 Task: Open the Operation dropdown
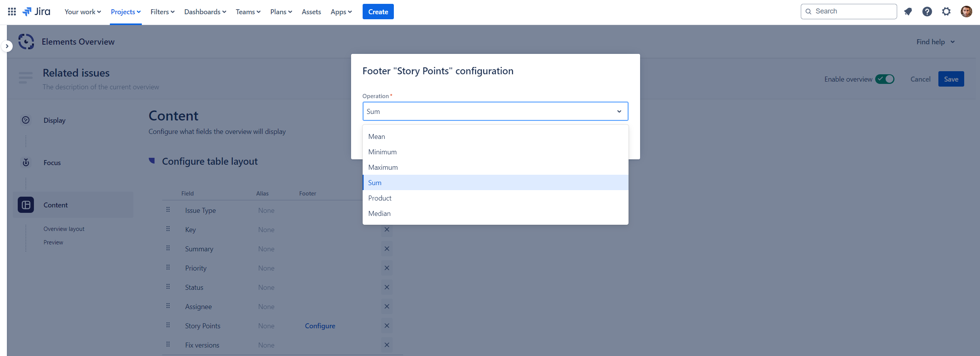click(495, 111)
